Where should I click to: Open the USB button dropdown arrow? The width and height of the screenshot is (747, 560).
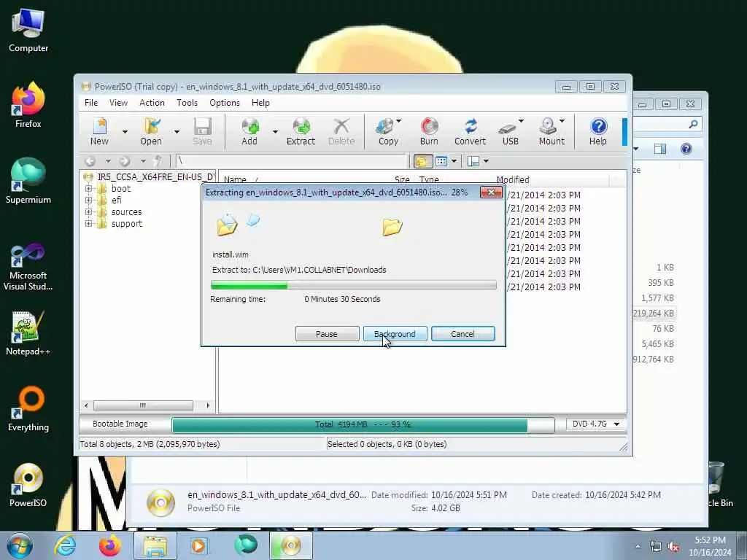click(521, 121)
